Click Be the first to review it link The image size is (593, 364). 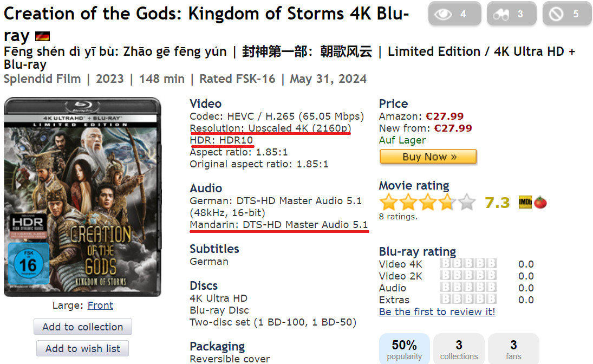(x=437, y=312)
